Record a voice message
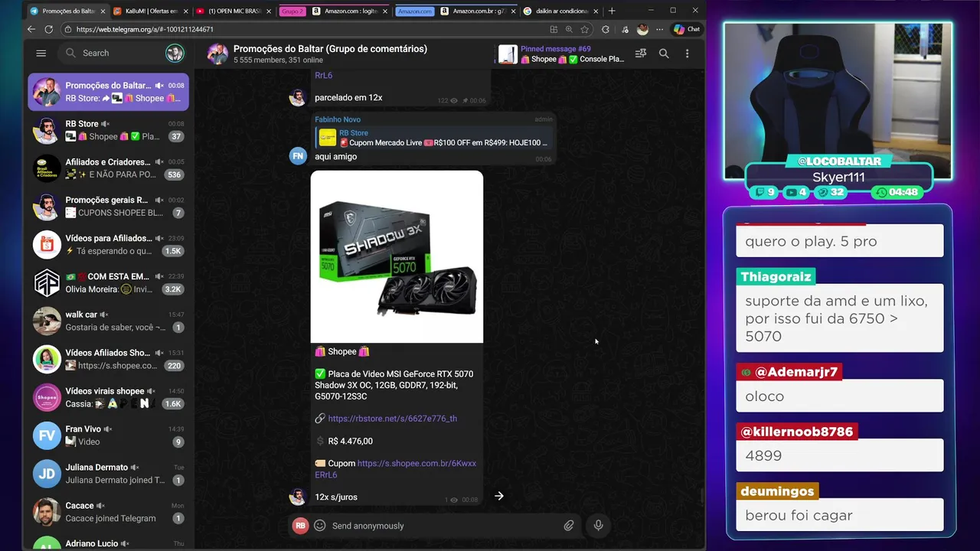The width and height of the screenshot is (980, 551). click(x=598, y=526)
